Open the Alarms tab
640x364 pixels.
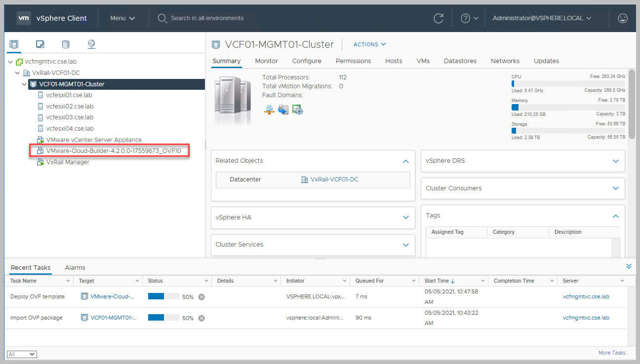pyautogui.click(x=75, y=268)
